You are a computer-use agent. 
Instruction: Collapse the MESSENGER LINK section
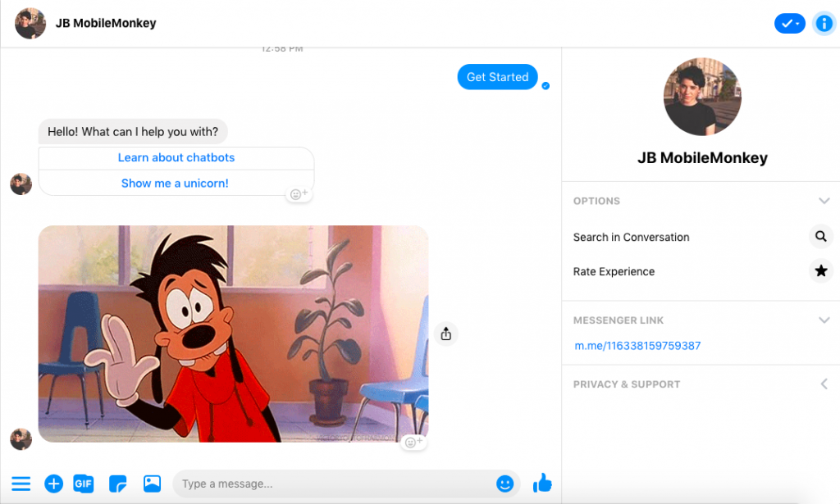coord(824,320)
